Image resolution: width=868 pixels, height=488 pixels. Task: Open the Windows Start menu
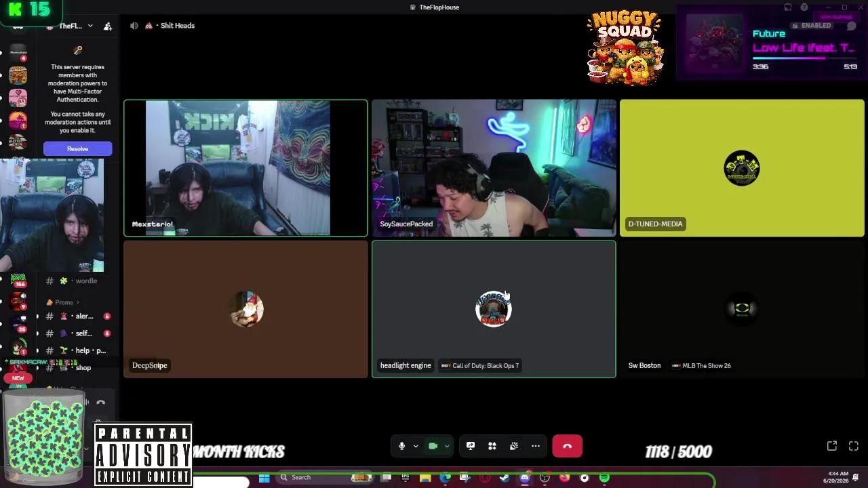pyautogui.click(x=264, y=478)
